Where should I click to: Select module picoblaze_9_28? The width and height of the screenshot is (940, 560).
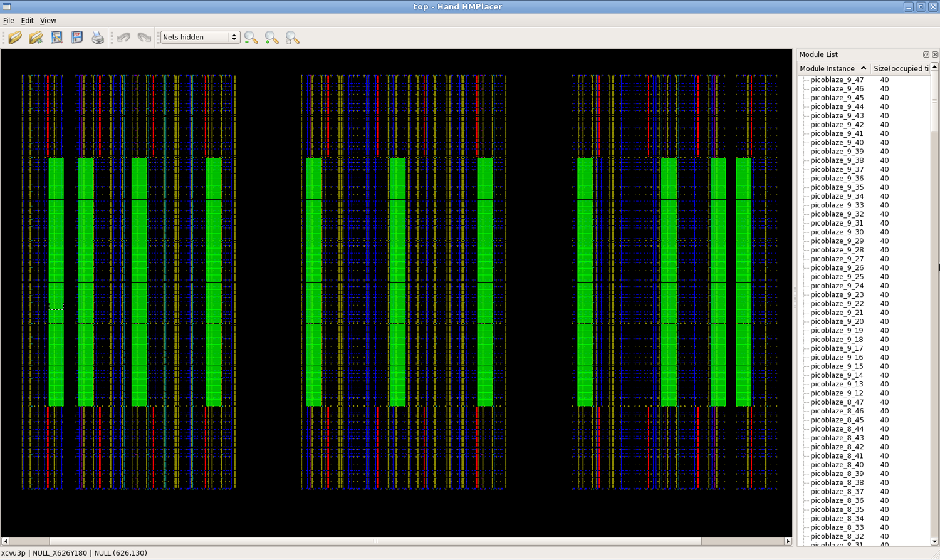tap(837, 250)
